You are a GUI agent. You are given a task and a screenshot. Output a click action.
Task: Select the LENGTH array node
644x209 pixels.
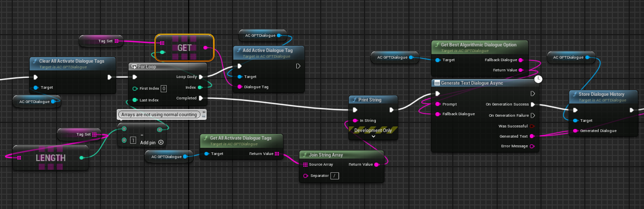[x=50, y=158]
